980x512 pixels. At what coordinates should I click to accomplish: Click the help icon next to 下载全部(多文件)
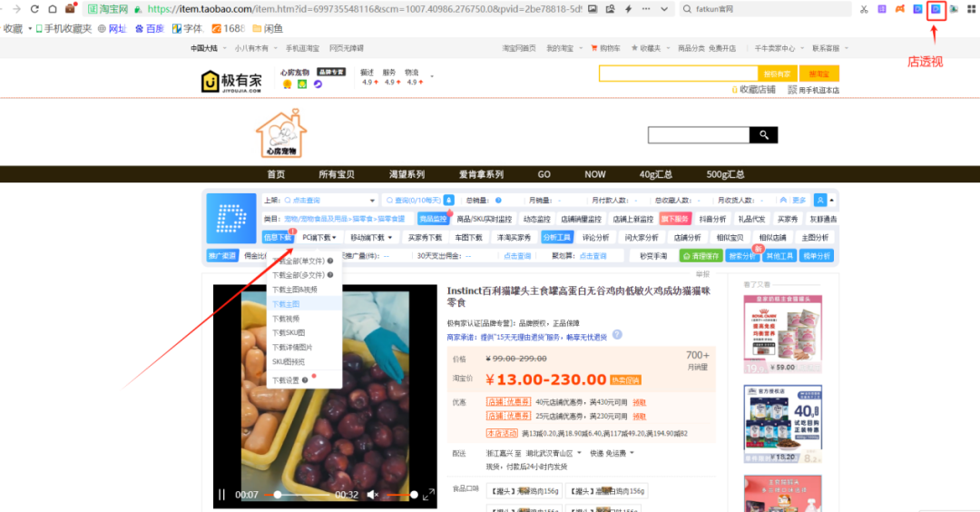(x=330, y=275)
